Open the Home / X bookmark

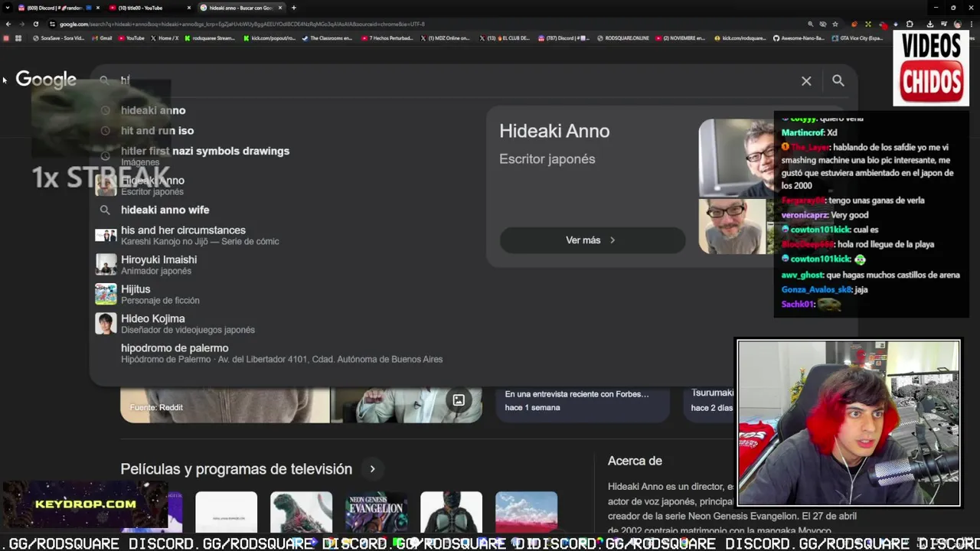pyautogui.click(x=165, y=38)
